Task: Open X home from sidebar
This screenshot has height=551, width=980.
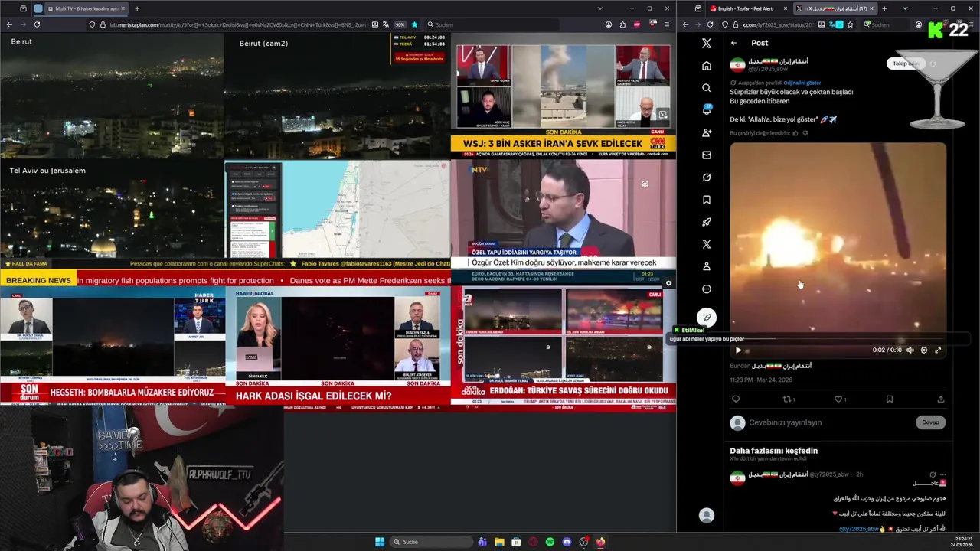Action: [x=707, y=66]
